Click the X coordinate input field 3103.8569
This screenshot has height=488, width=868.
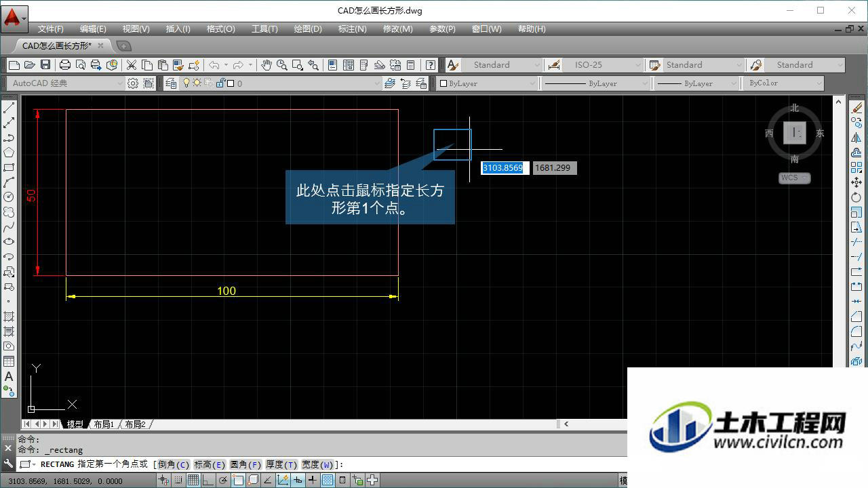505,167
